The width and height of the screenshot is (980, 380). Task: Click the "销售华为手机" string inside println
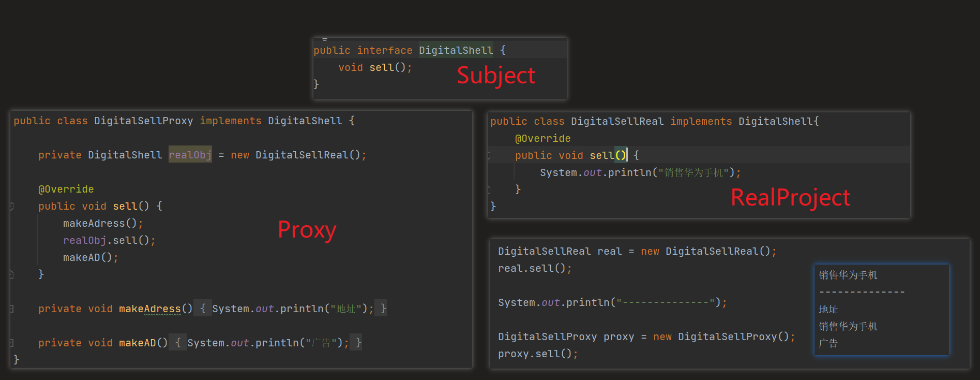click(x=693, y=172)
